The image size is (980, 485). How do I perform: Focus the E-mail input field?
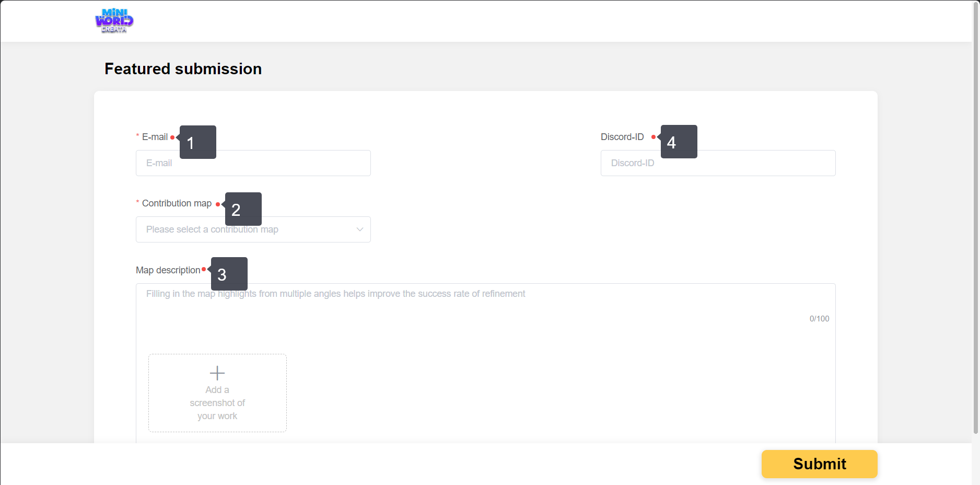click(x=253, y=163)
